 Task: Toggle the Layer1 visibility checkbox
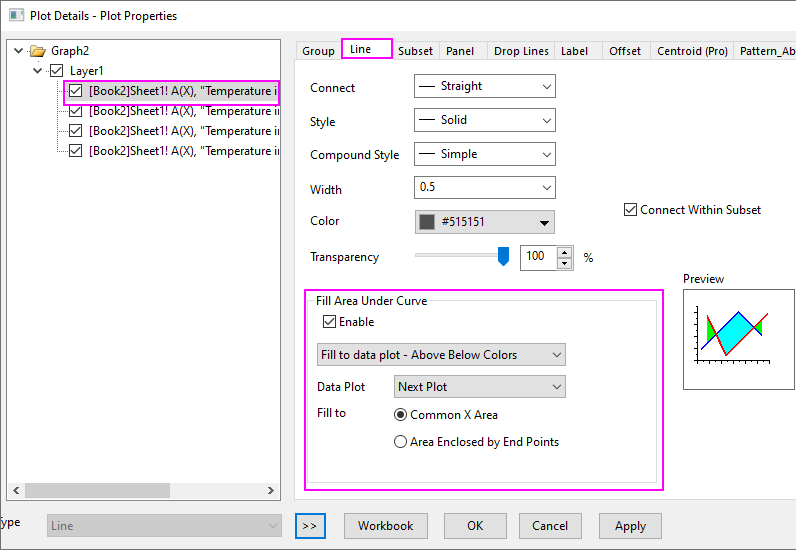tap(56, 71)
